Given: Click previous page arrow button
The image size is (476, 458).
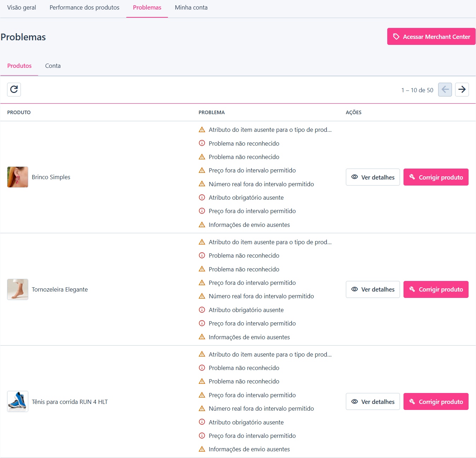Looking at the screenshot, I should point(445,89).
